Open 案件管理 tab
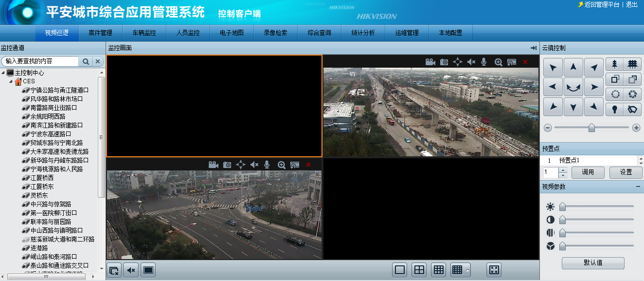The height and width of the screenshot is (281, 644). tap(101, 33)
